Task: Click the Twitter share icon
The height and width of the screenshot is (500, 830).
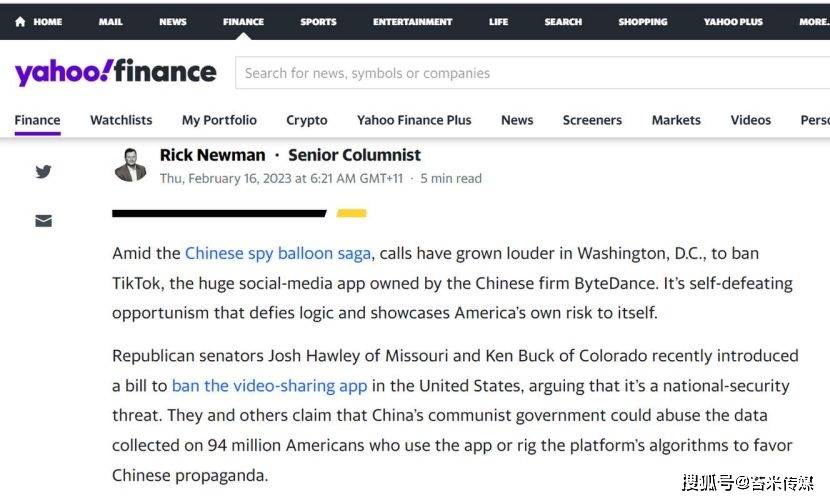Action: coord(43,171)
